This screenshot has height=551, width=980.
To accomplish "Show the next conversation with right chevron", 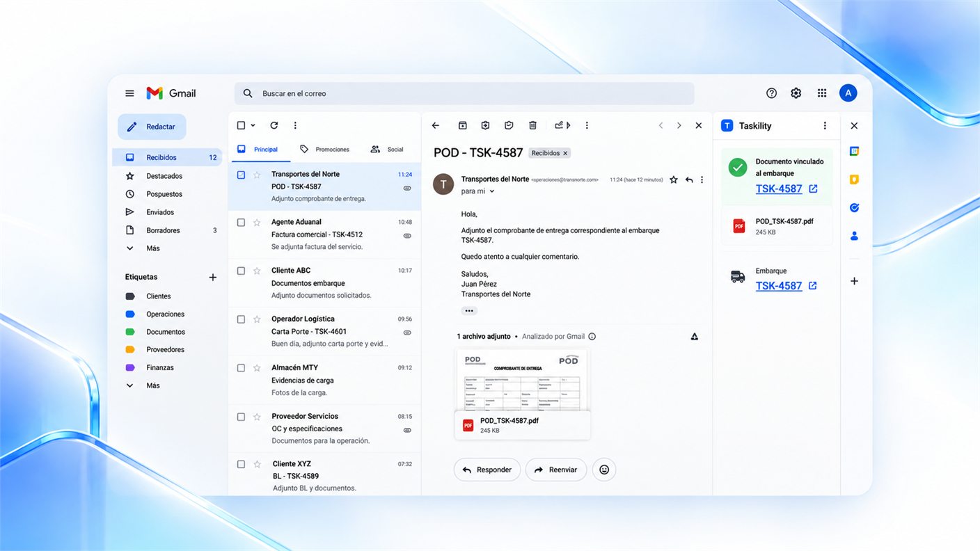I will point(679,125).
